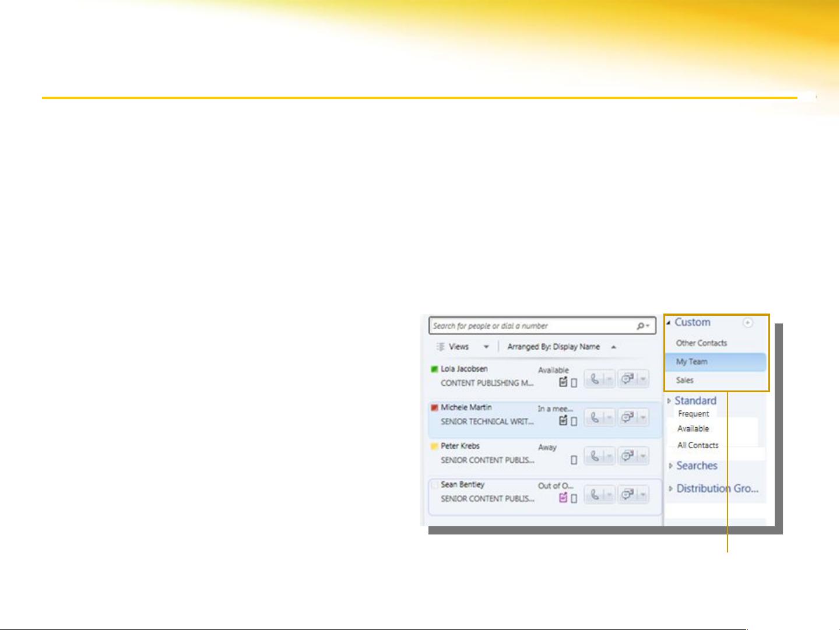
Task: Open call options dropdown for Sean Bentley
Action: tap(609, 495)
